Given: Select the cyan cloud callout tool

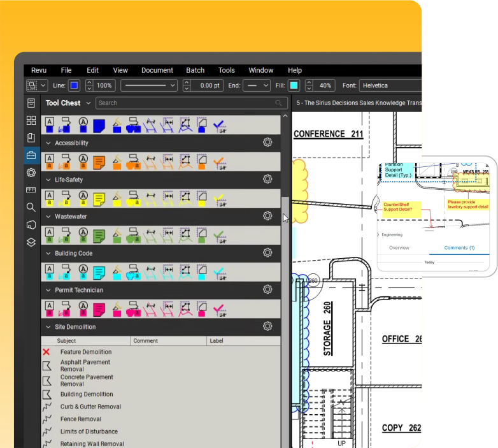Looking at the screenshot, I should (x=133, y=273).
